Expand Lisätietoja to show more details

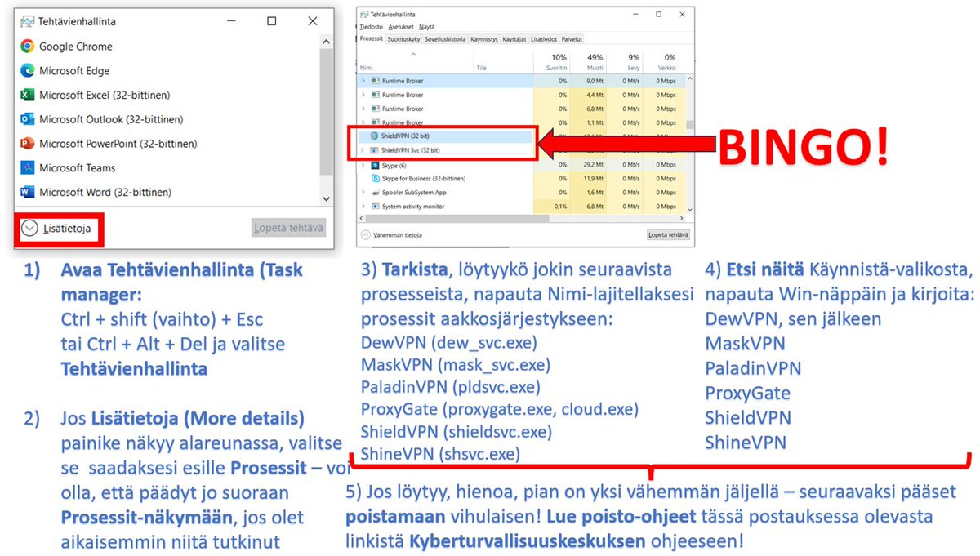coord(56,229)
